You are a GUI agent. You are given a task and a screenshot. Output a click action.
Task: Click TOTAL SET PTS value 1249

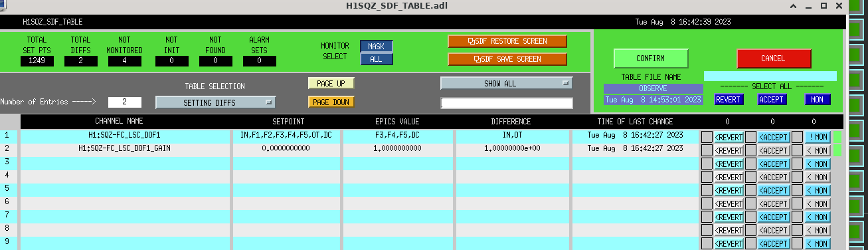[37, 61]
